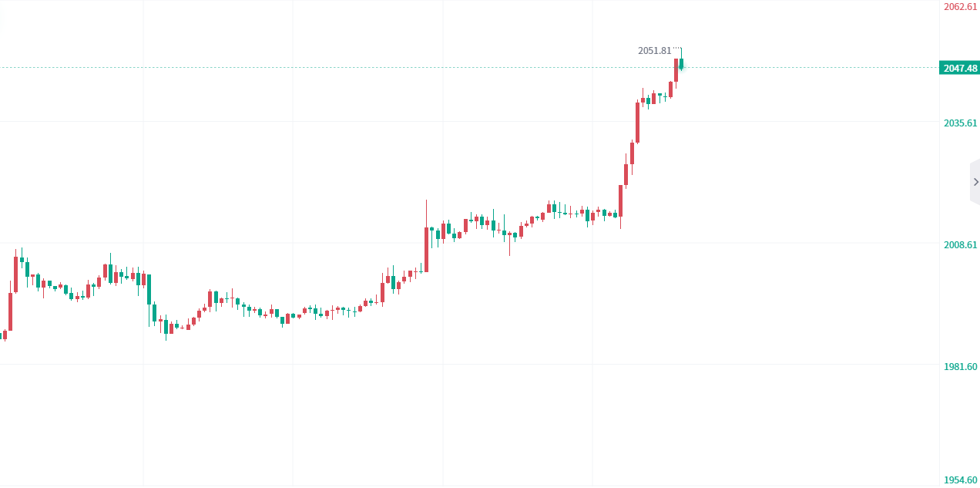Select the third candle from the left edge

point(15,274)
